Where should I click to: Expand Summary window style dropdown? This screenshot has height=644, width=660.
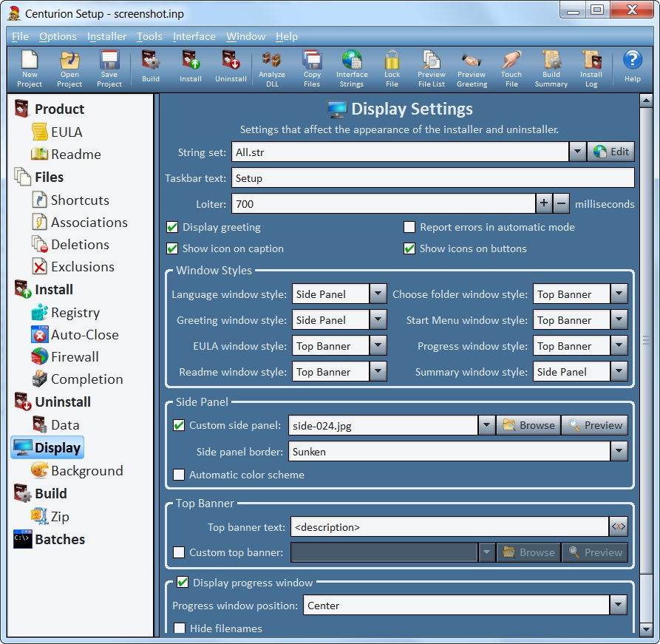pyautogui.click(x=619, y=371)
